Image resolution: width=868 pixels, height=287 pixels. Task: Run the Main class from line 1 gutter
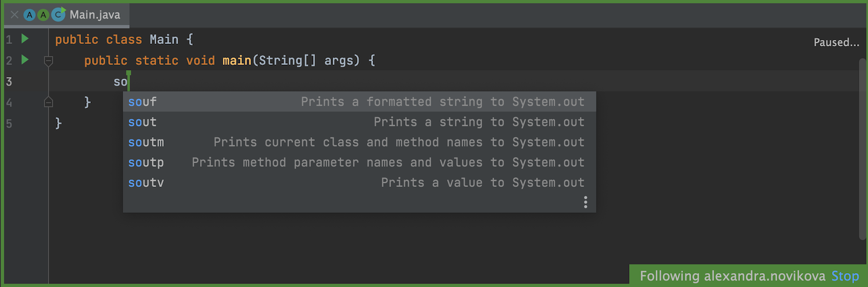[25, 39]
